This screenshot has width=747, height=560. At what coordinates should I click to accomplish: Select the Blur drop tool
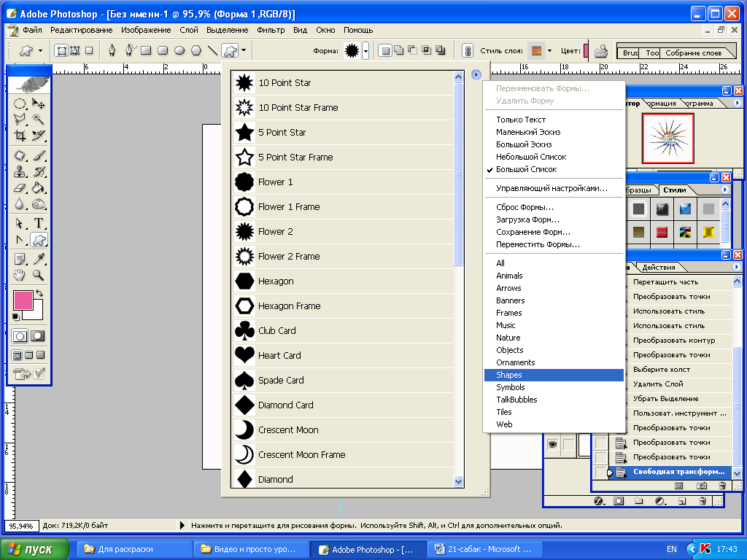click(20, 204)
